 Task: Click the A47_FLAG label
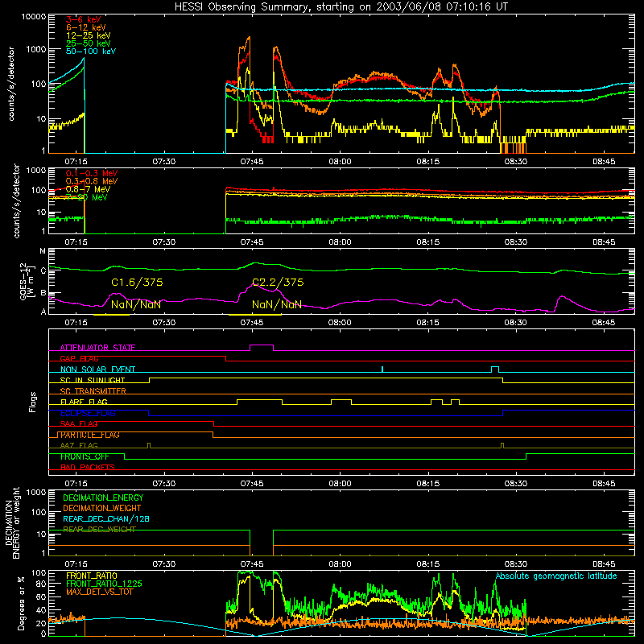point(79,445)
